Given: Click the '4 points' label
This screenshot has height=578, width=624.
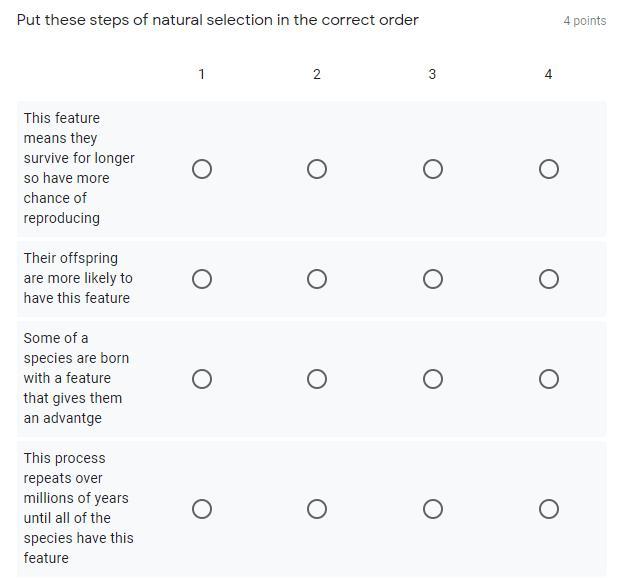Looking at the screenshot, I should point(584,21).
